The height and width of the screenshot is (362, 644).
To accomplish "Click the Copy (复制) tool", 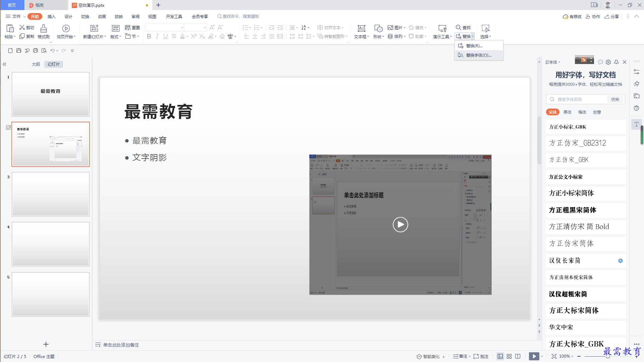I will click(27, 36).
